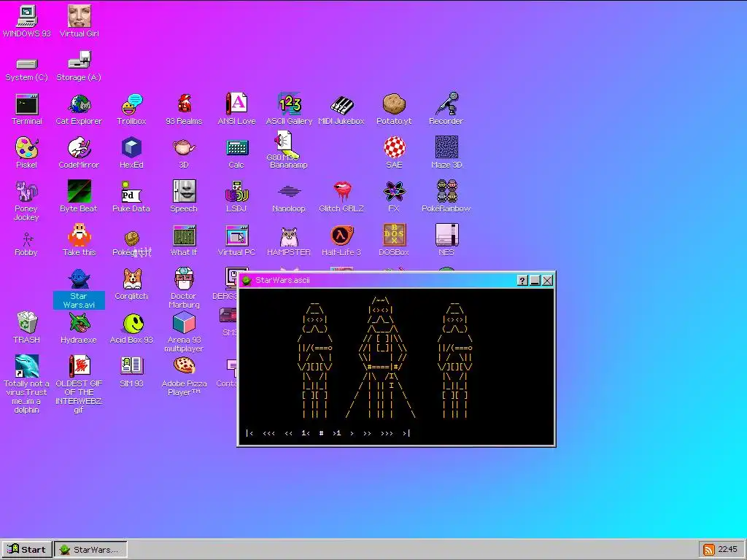Open the WINDOWS 93 computer icon
Viewport: 747px width, 560px height.
[27, 21]
